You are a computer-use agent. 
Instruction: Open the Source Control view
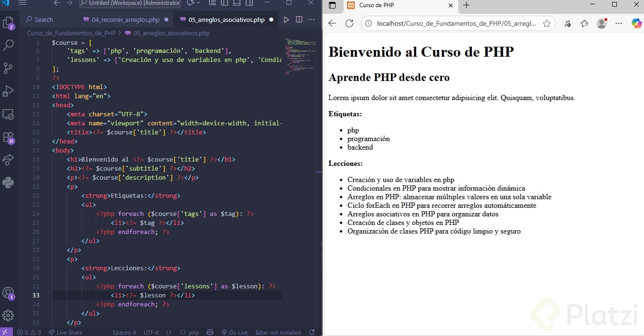point(8,68)
